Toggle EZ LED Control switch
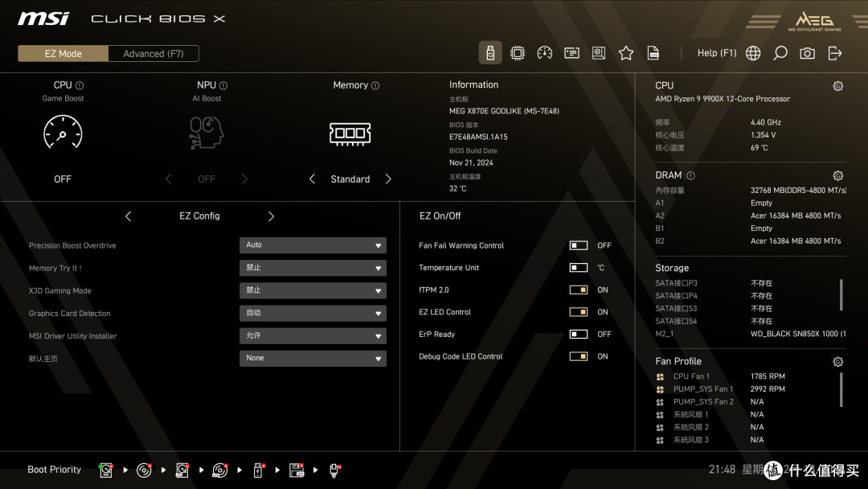Screen dimensions: 868x489 pos(579,312)
